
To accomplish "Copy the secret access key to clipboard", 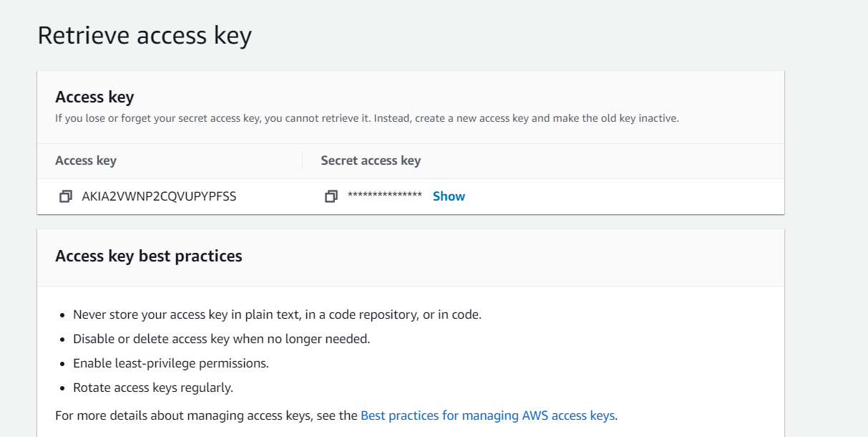I will pos(331,196).
